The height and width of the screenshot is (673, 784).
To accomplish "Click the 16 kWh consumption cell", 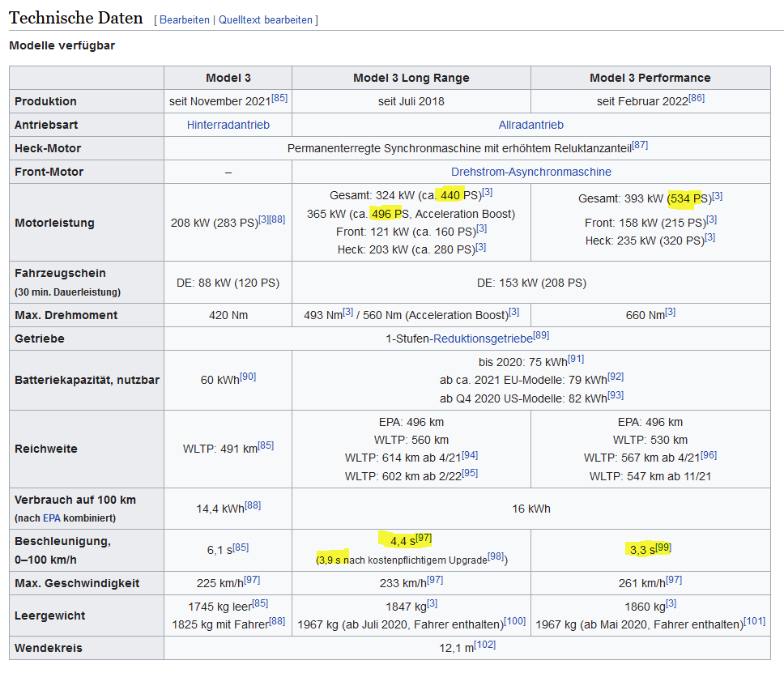I will coord(531,509).
